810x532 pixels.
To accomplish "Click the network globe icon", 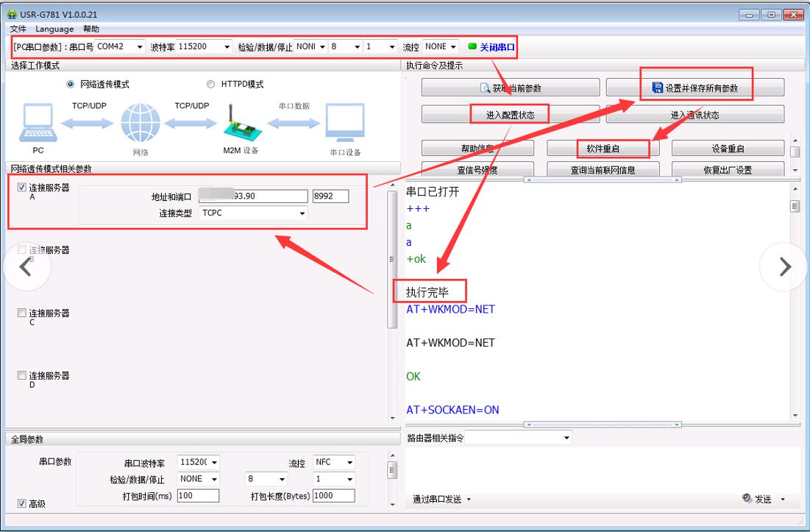I will click(x=140, y=123).
